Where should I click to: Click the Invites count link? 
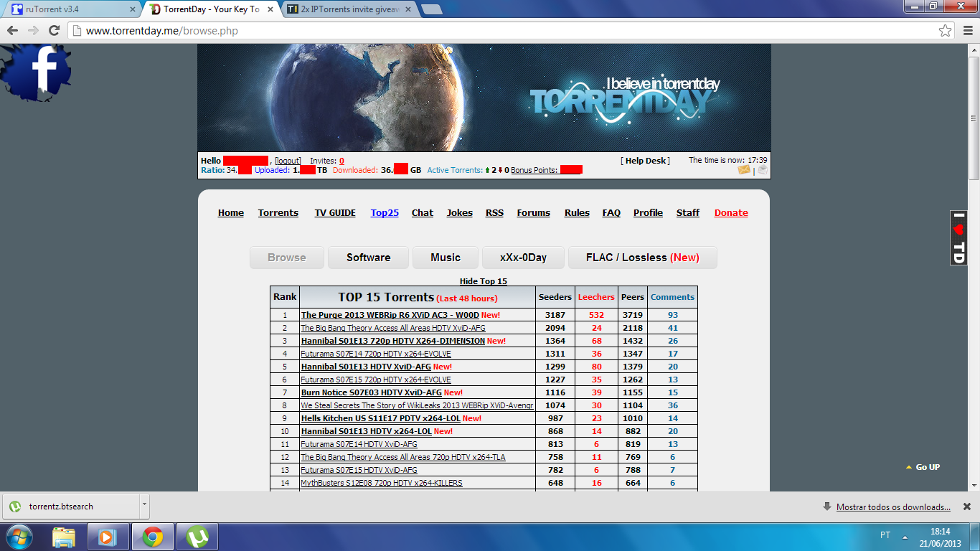[x=342, y=161]
